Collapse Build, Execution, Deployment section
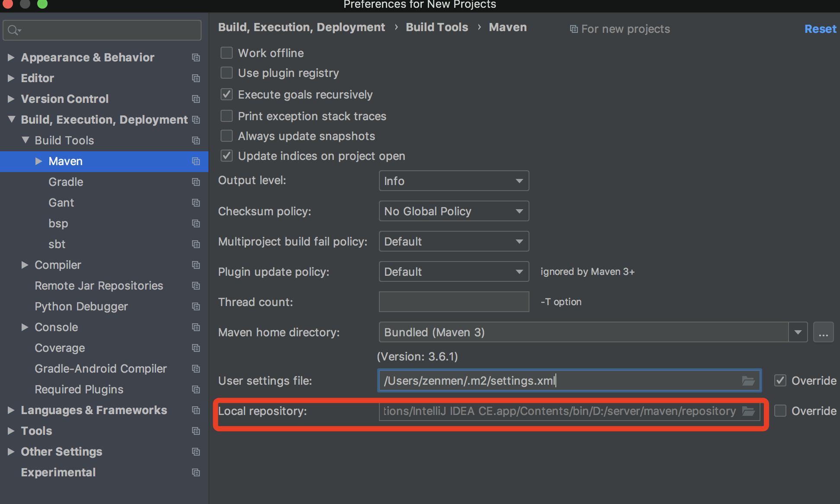Viewport: 840px width, 504px height. pyautogui.click(x=12, y=119)
